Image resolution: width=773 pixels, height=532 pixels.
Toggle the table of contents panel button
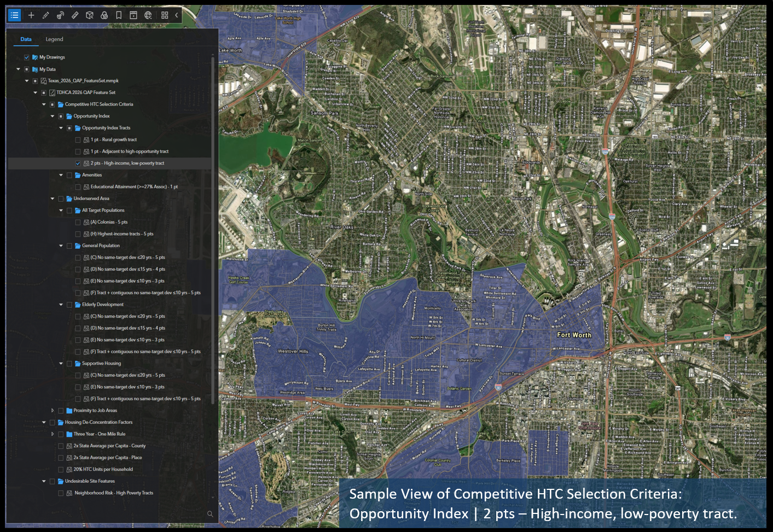click(x=14, y=15)
